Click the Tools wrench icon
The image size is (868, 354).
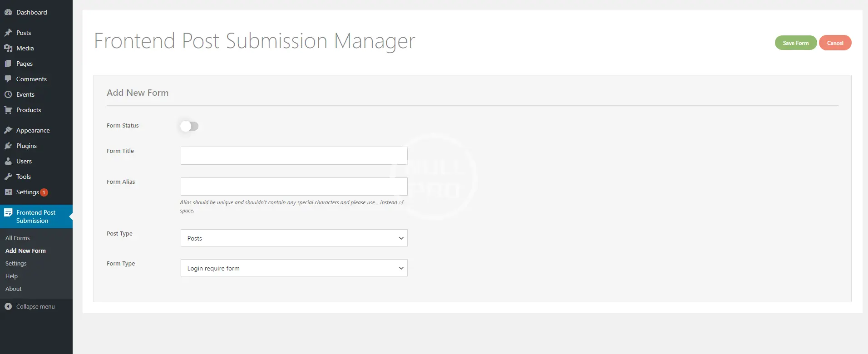pyautogui.click(x=8, y=177)
